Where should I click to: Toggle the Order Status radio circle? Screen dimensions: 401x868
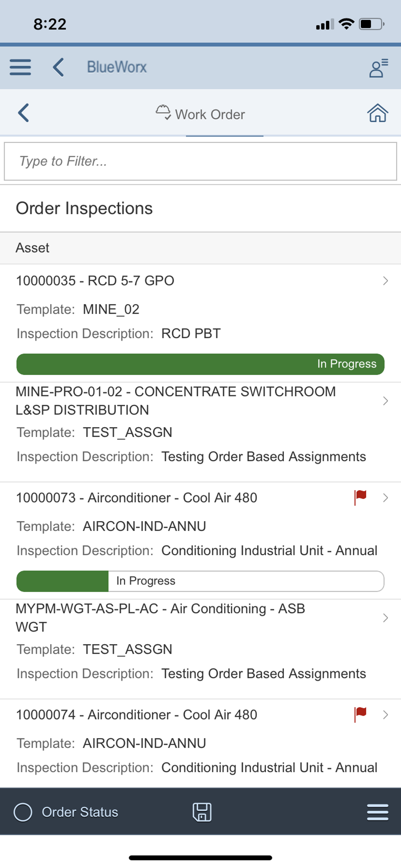[23, 812]
